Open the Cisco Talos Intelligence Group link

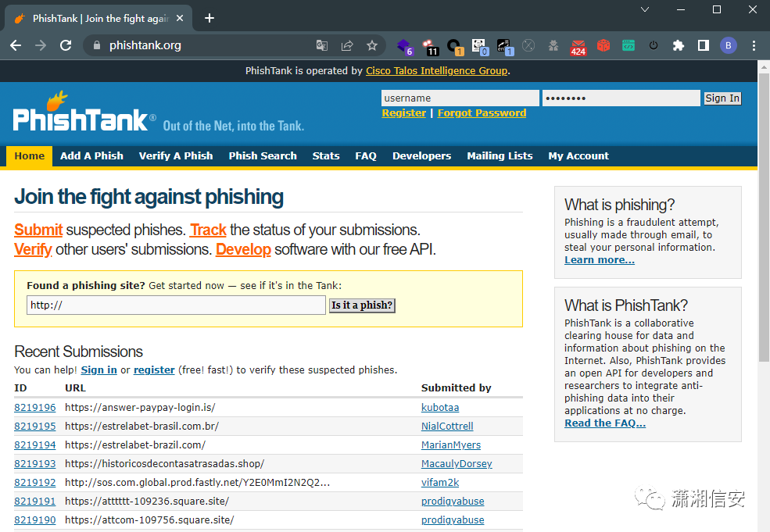pyautogui.click(x=436, y=70)
